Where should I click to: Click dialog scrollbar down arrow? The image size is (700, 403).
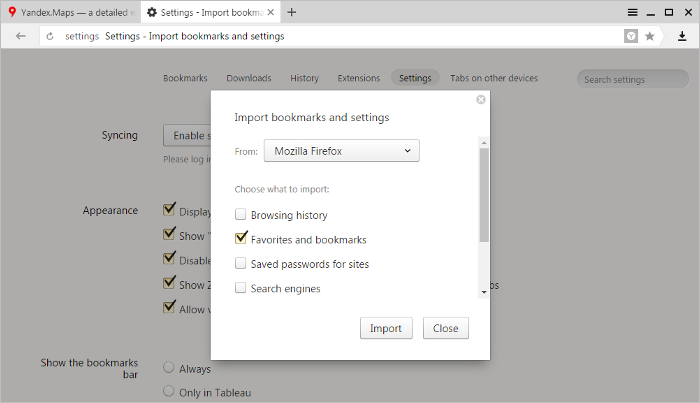[x=484, y=292]
